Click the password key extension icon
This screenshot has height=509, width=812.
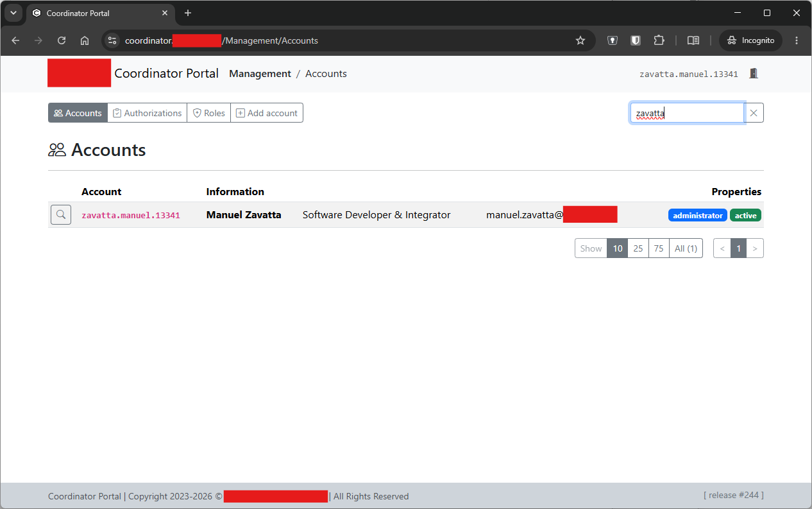(613, 40)
